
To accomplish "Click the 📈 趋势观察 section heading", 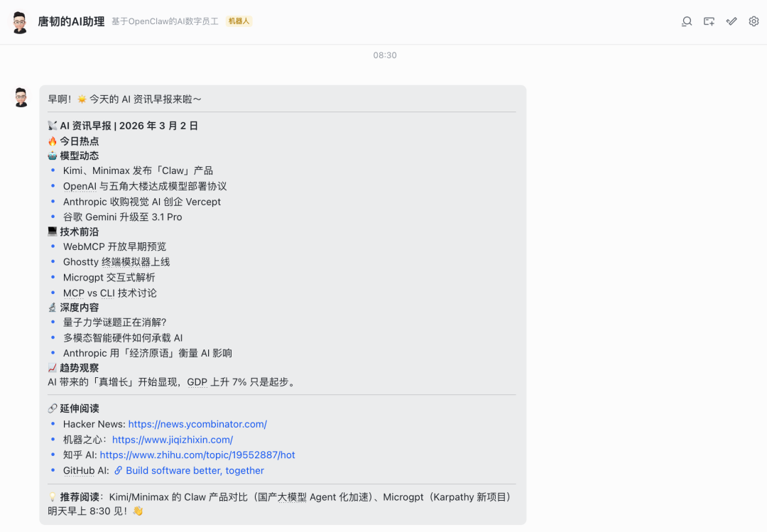I will point(73,368).
